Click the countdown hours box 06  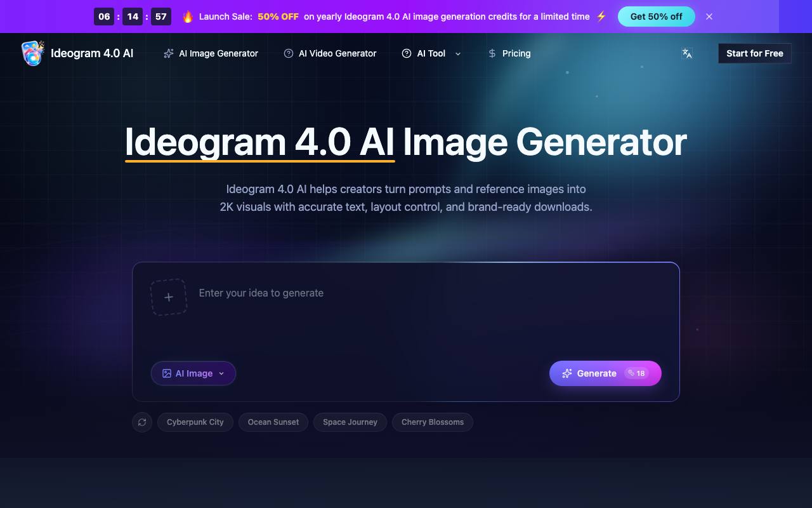click(104, 17)
